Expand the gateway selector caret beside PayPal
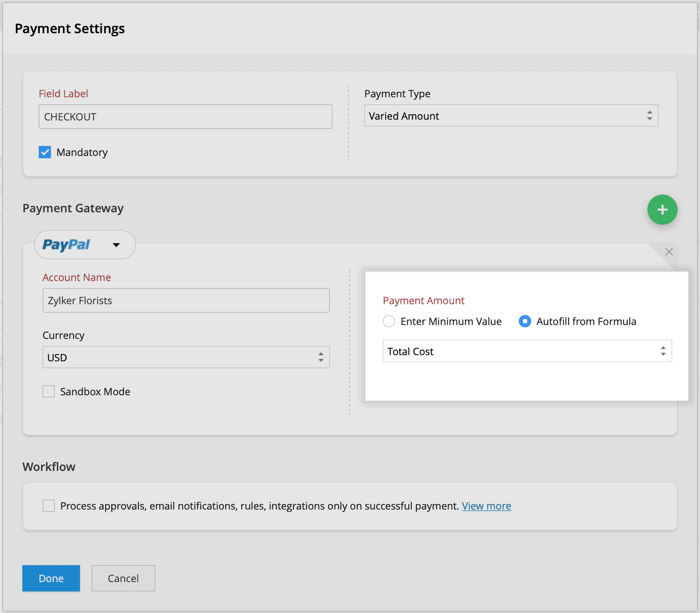This screenshot has width=700, height=613. pos(116,245)
